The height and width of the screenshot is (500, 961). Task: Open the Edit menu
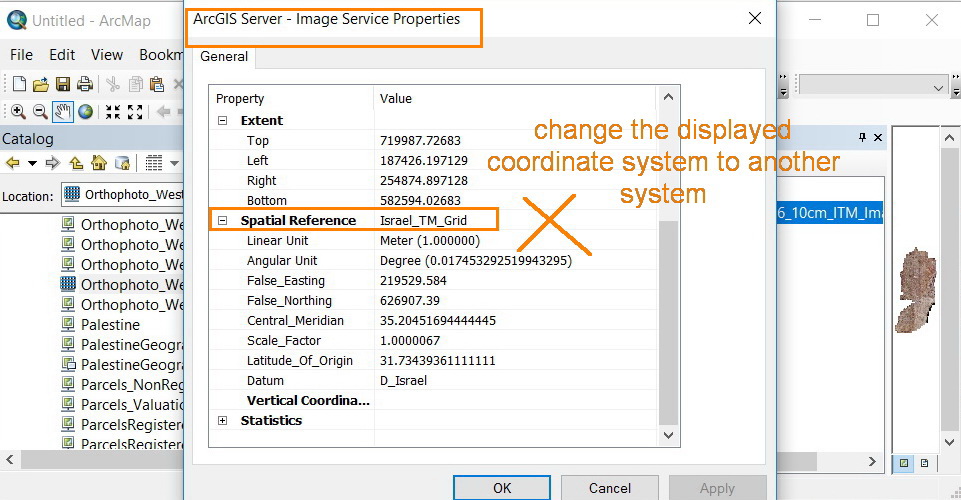(62, 55)
